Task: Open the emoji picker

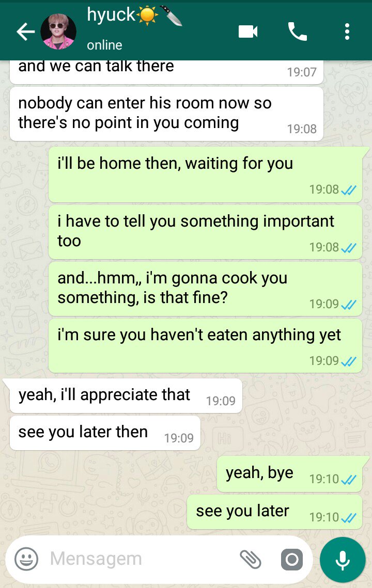Action: 26,559
